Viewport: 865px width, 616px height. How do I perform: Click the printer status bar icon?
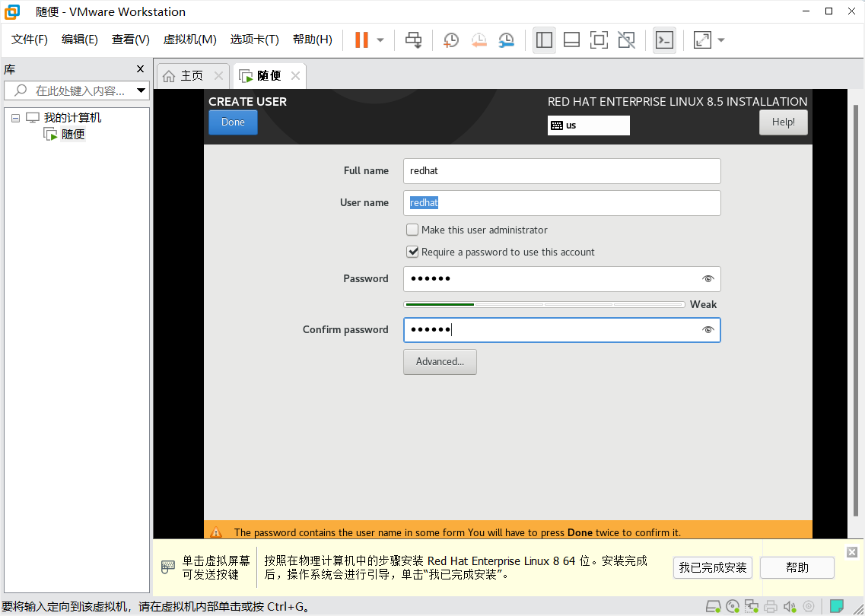point(770,607)
